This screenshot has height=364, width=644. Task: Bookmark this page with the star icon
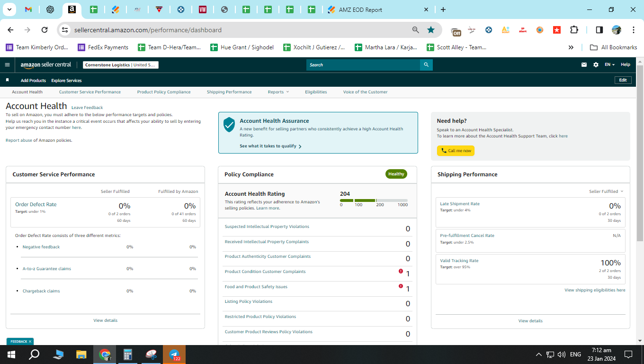[431, 30]
